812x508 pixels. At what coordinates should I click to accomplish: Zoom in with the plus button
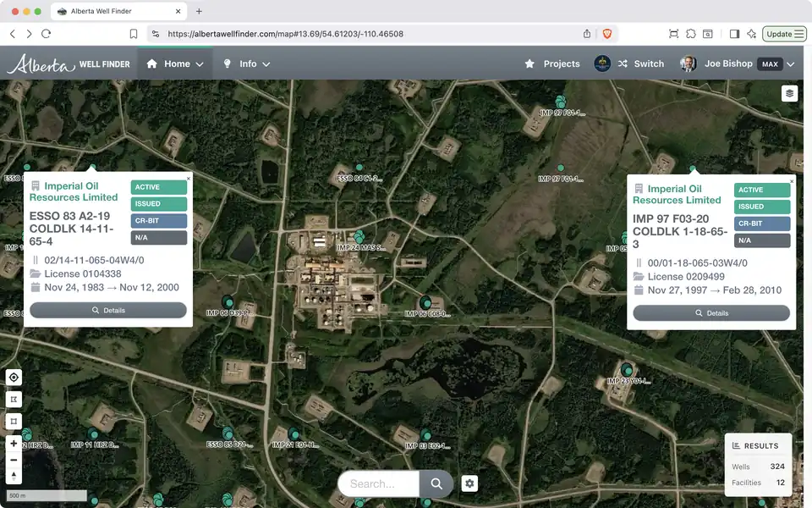(14, 443)
